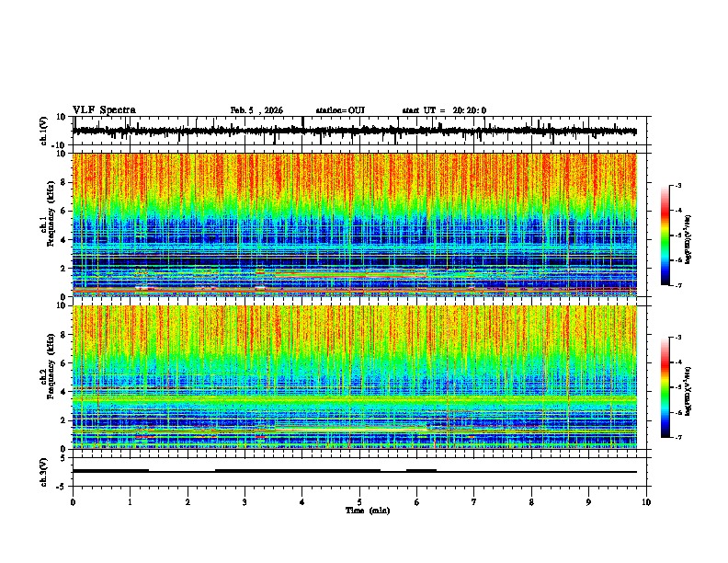
Task: Click time axis tick label '5'
Action: click(x=359, y=502)
